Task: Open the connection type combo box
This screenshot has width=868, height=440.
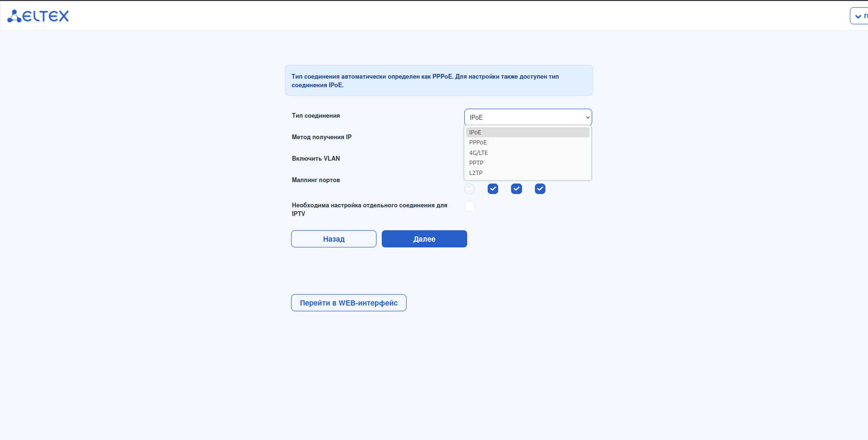Action: [x=528, y=117]
